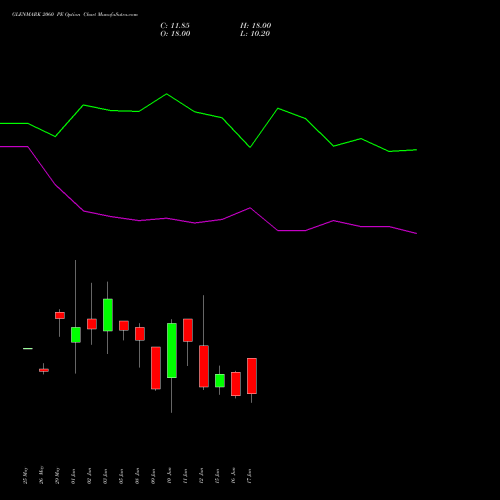Click the GLENMARK PE Option chart title

tap(75, 15)
